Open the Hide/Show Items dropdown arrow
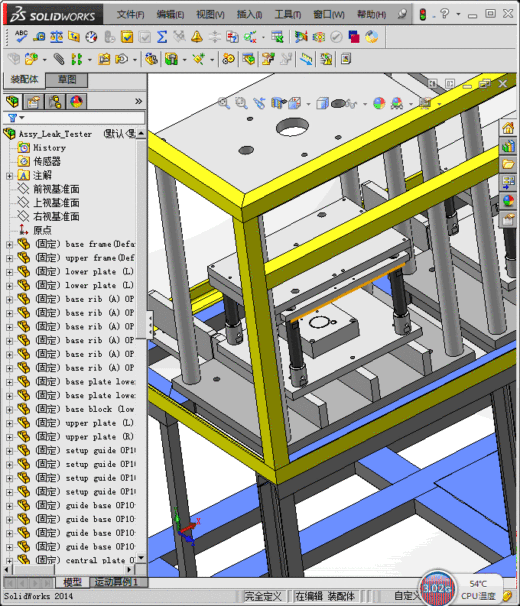Image resolution: width=520 pixels, height=606 pixels. click(365, 104)
